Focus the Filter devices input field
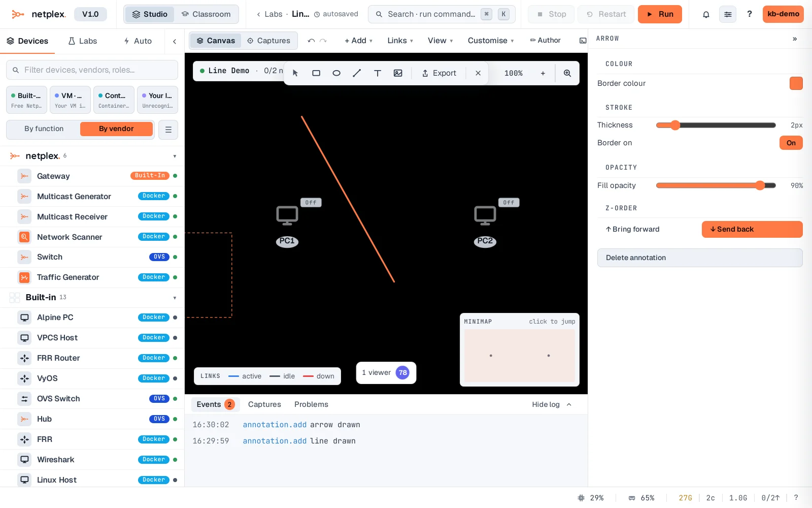This screenshot has height=508, width=812. click(92, 70)
